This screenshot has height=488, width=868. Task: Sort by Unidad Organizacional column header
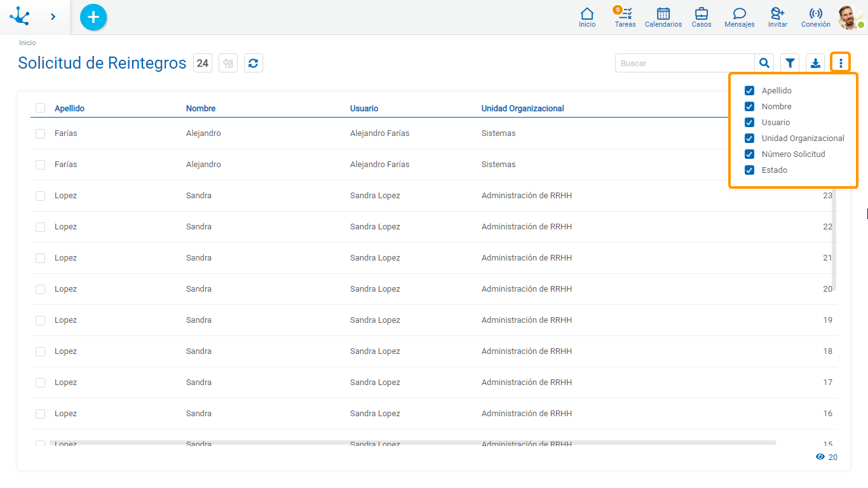click(523, 109)
